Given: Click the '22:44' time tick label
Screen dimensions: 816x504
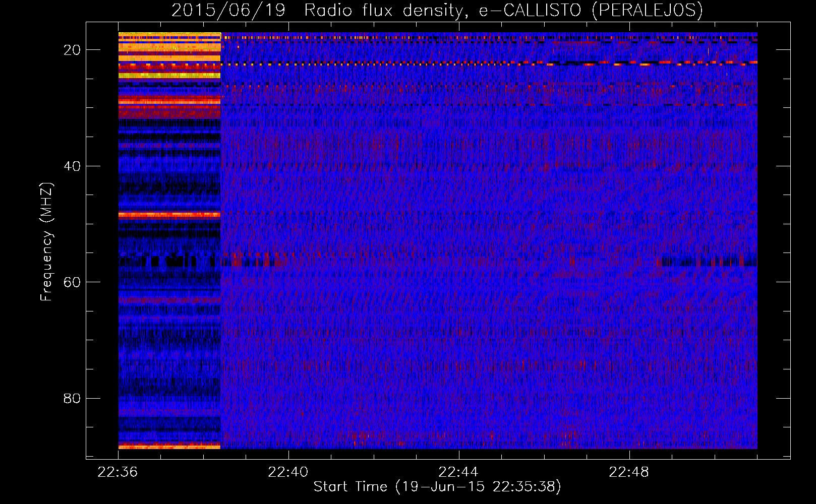Looking at the screenshot, I should click(458, 472).
